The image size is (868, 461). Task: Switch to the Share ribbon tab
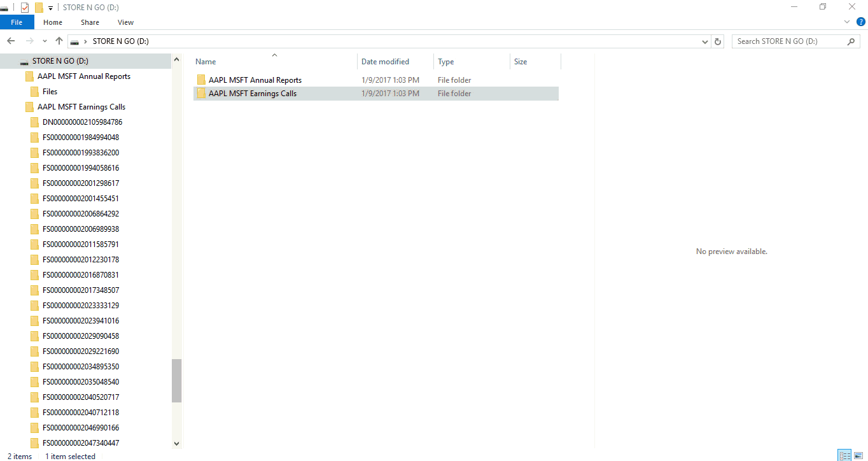(x=90, y=22)
